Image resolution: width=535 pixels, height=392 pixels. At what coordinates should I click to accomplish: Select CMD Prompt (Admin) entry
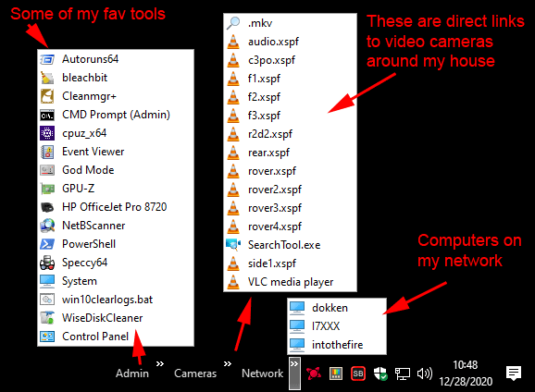116,115
